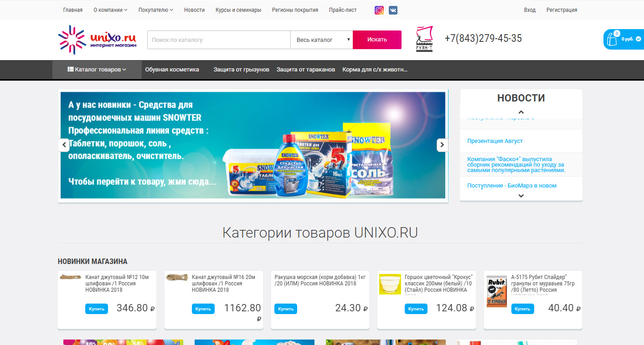Viewport: 644px width, 345px height.
Task: Open the Новости menu item
Action: [194, 10]
